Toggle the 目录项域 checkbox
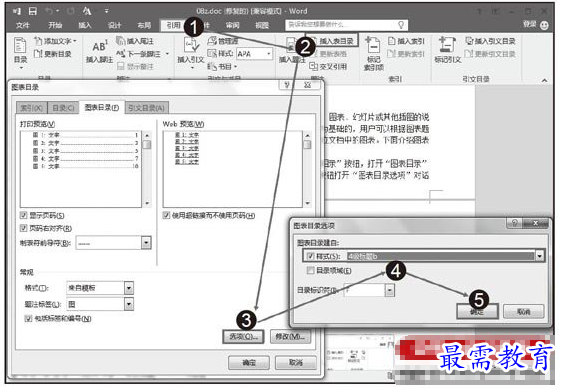 (310, 270)
